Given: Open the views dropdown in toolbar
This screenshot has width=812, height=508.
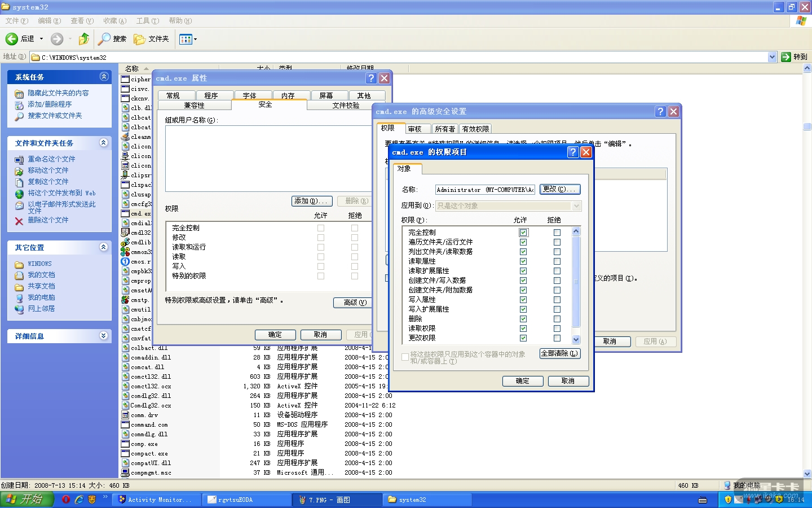Looking at the screenshot, I should click(x=188, y=39).
